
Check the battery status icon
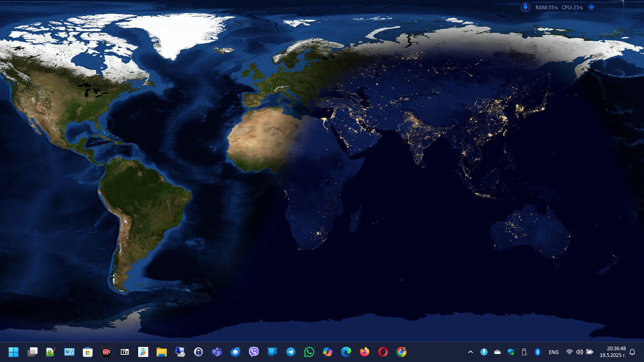pyautogui.click(x=590, y=352)
